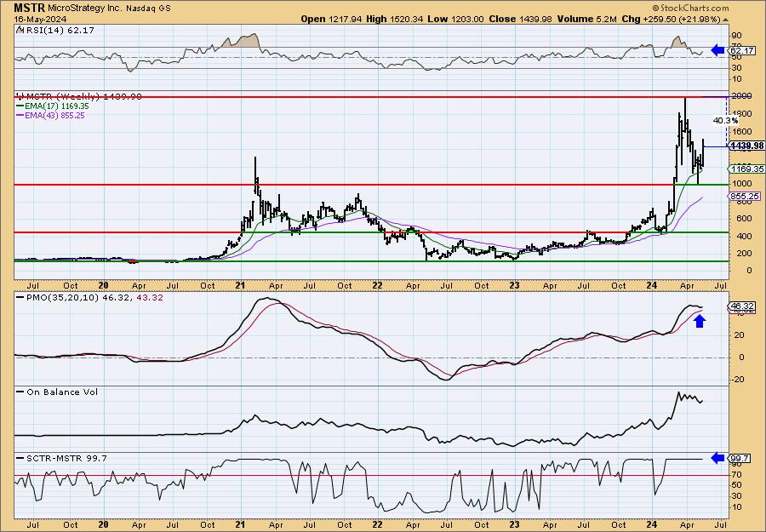Image resolution: width=766 pixels, height=532 pixels.
Task: Click the 1169.35 EMA value tag on axis
Action: tap(746, 169)
